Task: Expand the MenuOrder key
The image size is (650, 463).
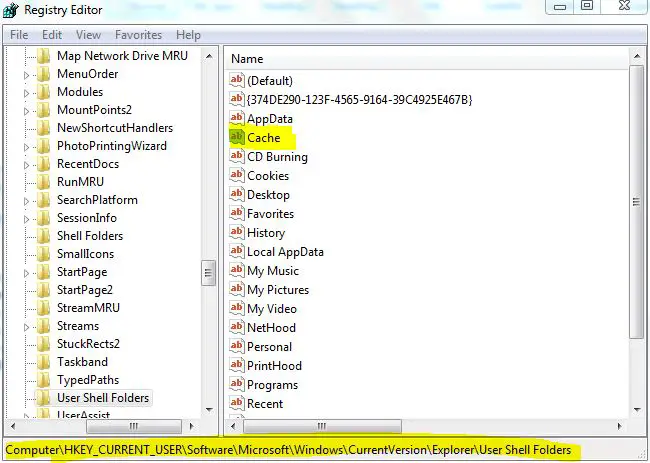Action: 27,75
